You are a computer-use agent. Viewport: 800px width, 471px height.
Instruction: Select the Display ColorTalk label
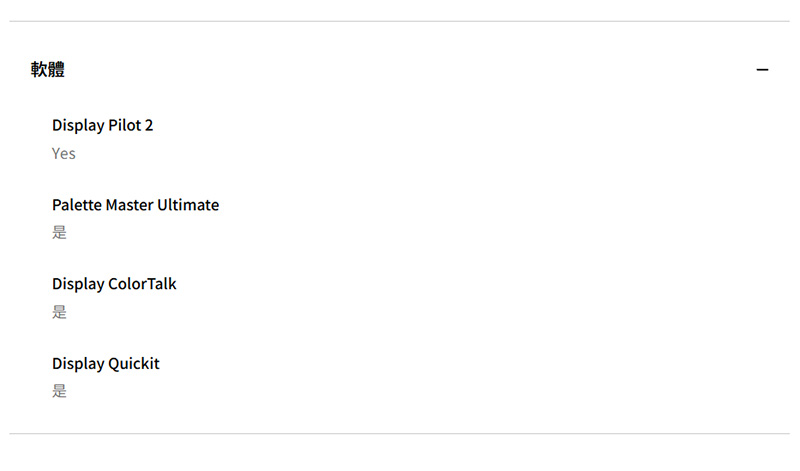click(114, 284)
